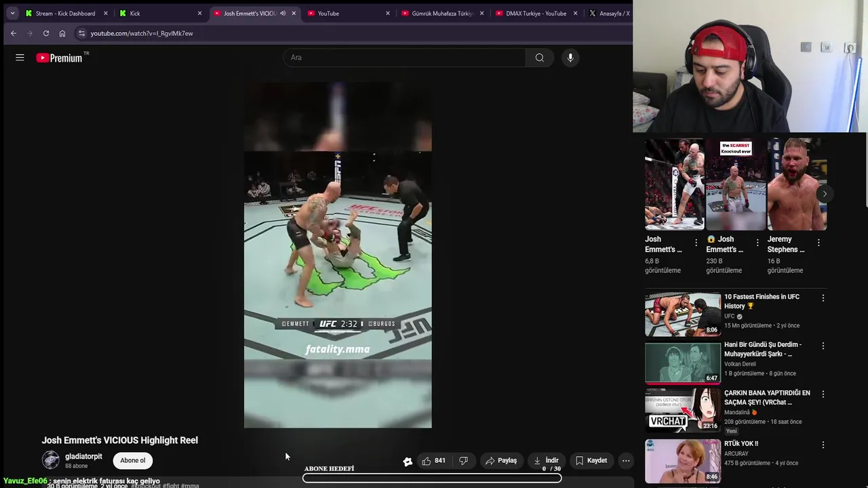Start voice search with microphone icon
The image size is (868, 488).
[x=570, y=58]
